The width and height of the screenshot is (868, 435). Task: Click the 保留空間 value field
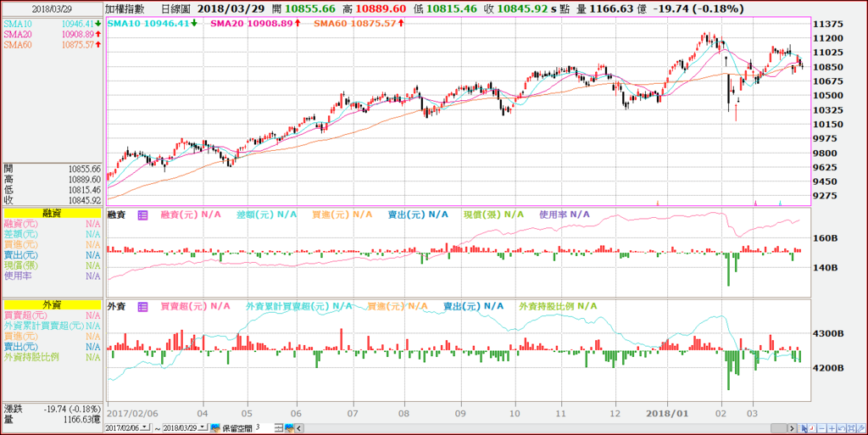coord(264,428)
